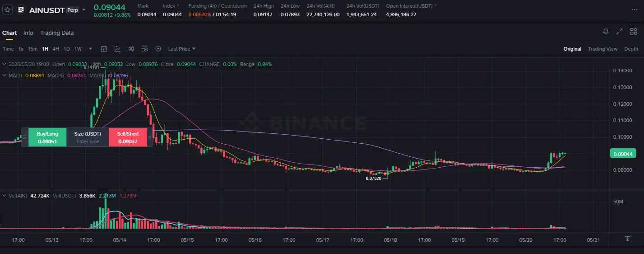Open the technical indicators line chart icon

(117, 49)
